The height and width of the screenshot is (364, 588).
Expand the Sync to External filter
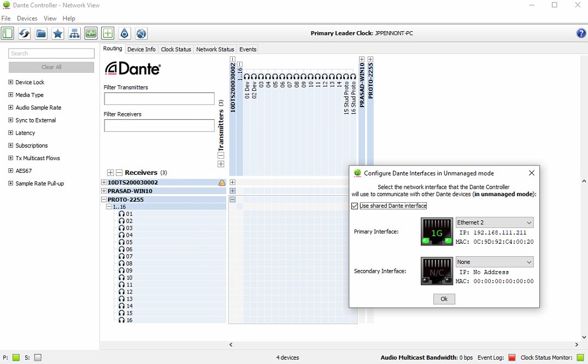pos(10,120)
